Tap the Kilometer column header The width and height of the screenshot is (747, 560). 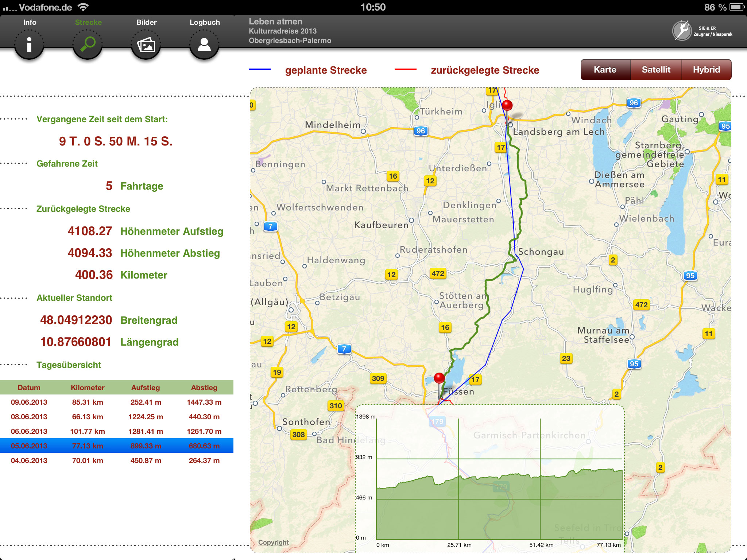tap(88, 388)
